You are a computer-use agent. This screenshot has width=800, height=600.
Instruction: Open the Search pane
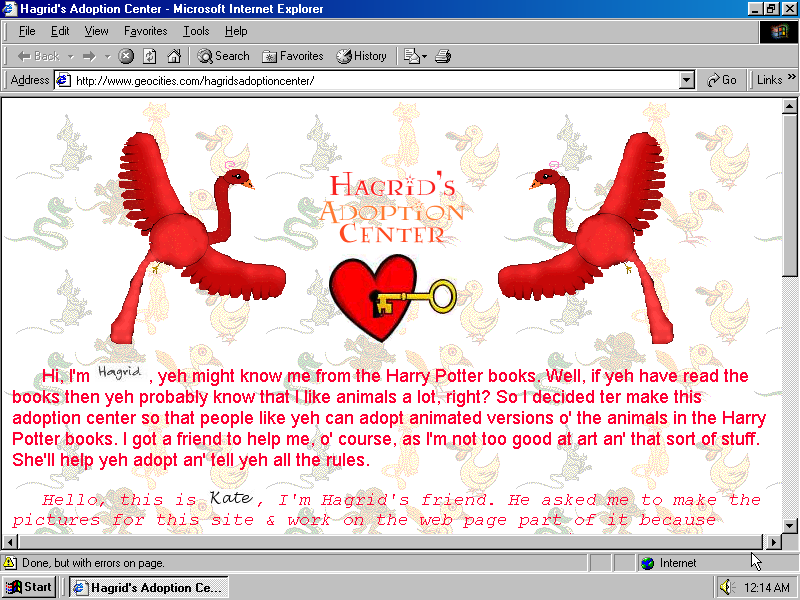[223, 56]
